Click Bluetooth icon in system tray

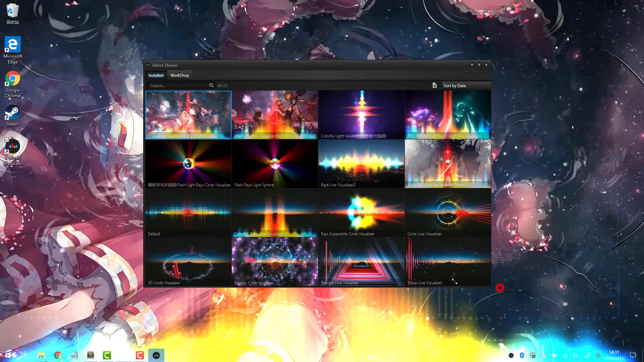522,355
